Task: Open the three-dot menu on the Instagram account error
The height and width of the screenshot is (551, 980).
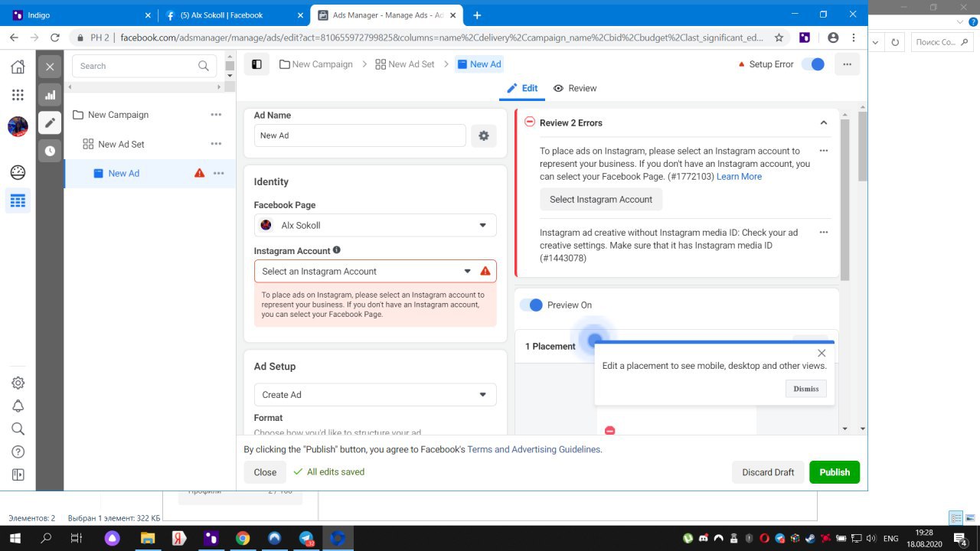Action: tap(824, 151)
